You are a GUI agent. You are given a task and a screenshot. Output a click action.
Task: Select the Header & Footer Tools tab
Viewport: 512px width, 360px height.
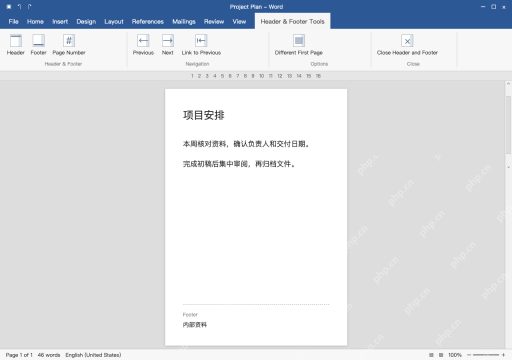292,21
